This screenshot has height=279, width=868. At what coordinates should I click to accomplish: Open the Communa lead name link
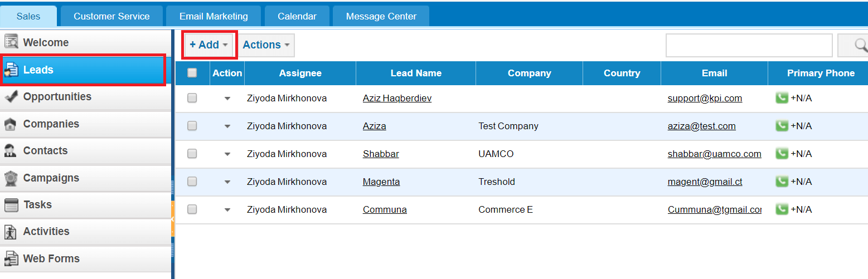point(385,209)
